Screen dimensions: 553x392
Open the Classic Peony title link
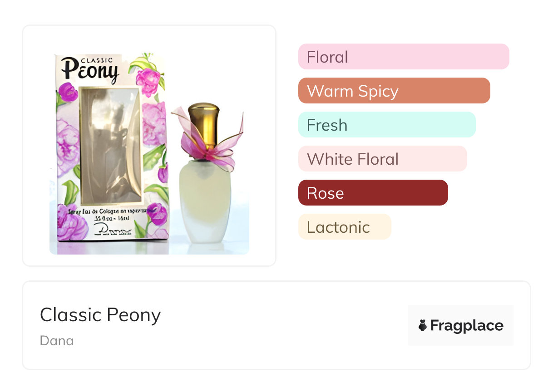click(x=100, y=315)
